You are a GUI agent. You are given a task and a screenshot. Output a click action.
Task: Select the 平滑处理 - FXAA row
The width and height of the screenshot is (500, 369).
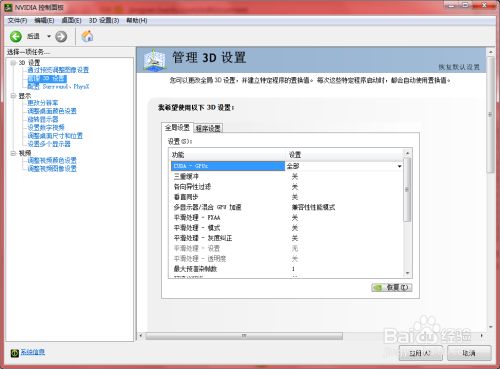point(287,218)
